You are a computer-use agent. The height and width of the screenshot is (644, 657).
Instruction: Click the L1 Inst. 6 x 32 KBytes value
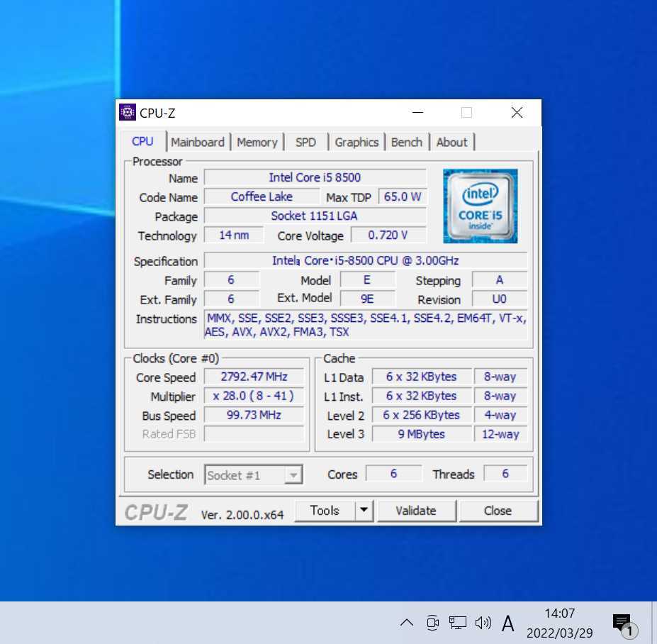click(x=422, y=396)
